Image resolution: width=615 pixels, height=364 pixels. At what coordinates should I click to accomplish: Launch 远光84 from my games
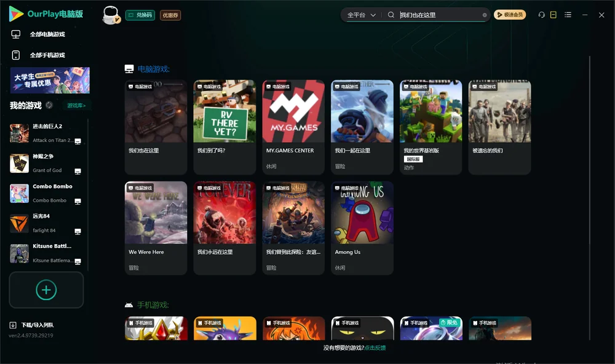pyautogui.click(x=46, y=223)
